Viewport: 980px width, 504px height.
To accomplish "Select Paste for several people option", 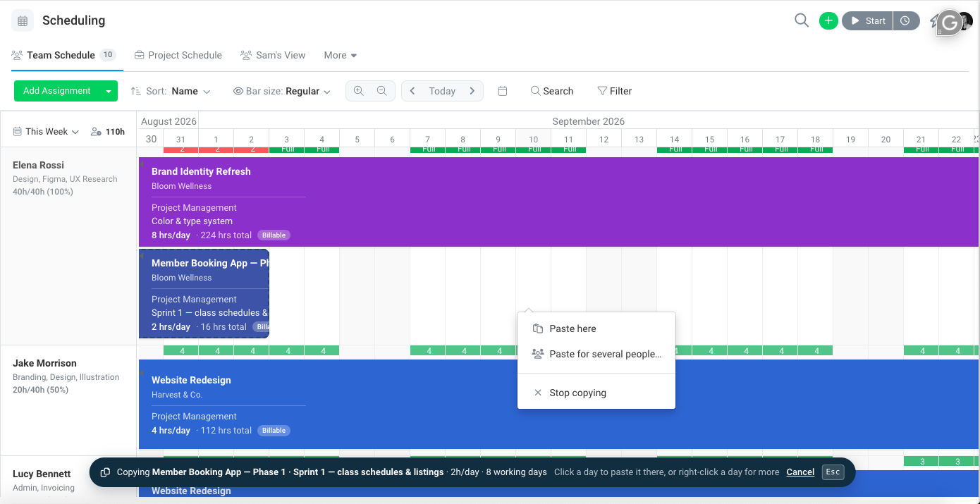I will coord(596,354).
